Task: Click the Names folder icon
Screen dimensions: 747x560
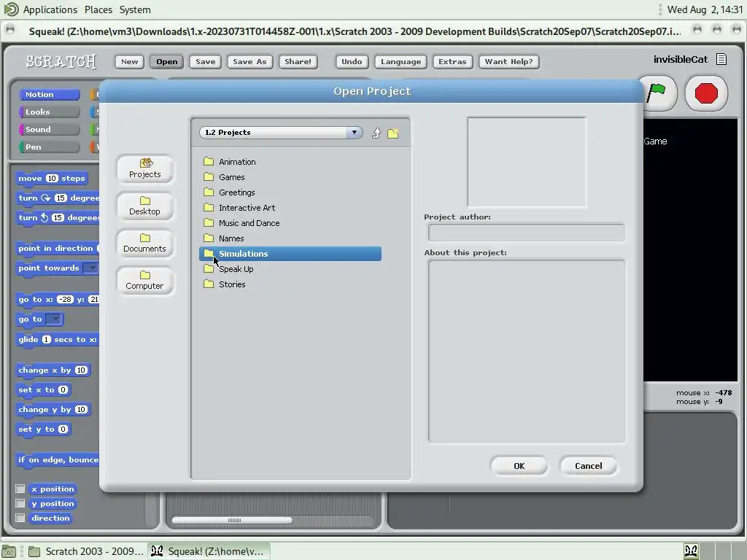Action: click(x=209, y=238)
